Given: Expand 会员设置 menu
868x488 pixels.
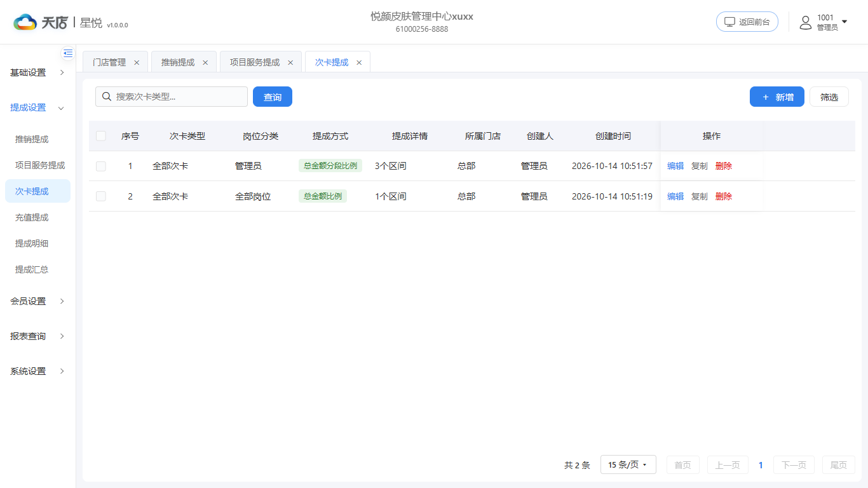Looking at the screenshot, I should pos(37,301).
